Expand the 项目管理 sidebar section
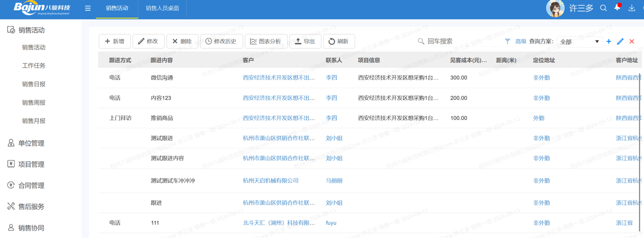Image resolution: width=644 pixels, height=238 pixels. pos(31,165)
